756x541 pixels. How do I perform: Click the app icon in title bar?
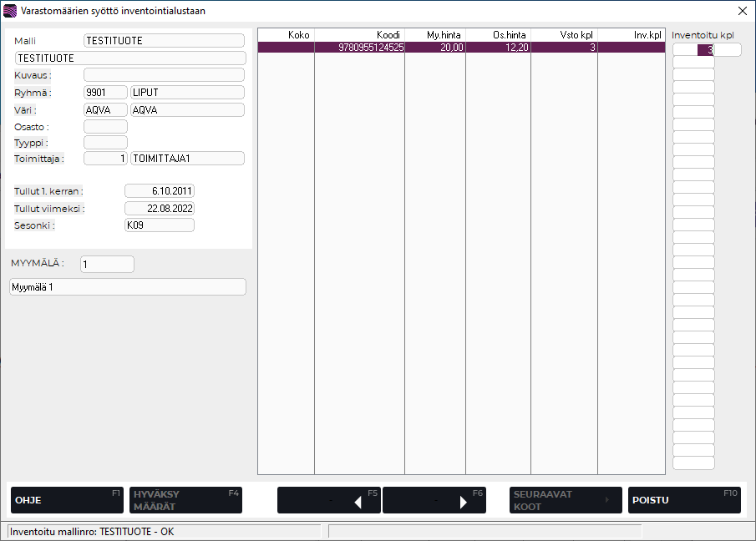pos(10,11)
